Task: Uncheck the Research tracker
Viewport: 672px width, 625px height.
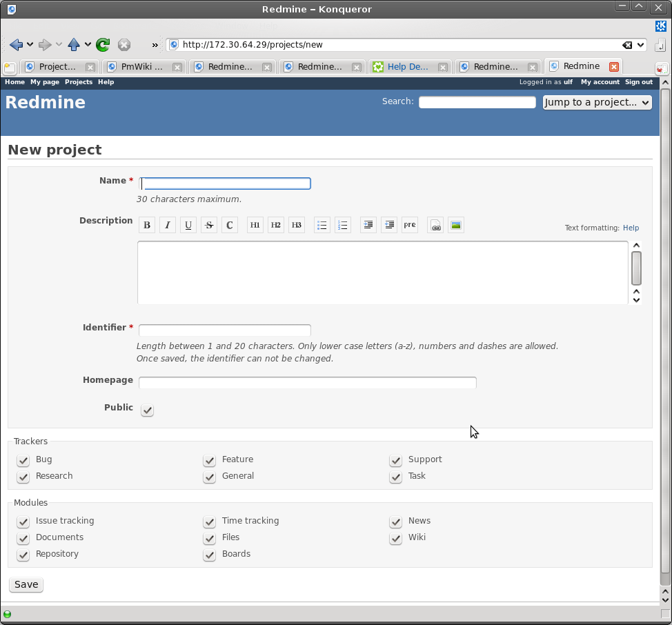Action: tap(23, 477)
